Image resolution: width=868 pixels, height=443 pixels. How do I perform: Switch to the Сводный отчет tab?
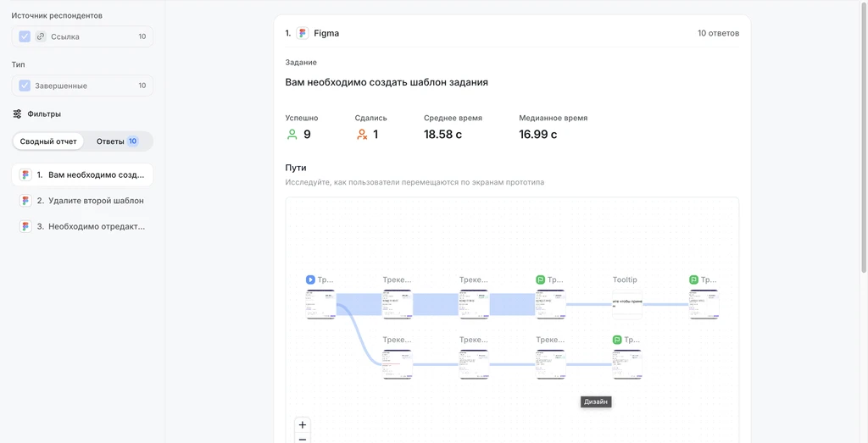click(48, 141)
